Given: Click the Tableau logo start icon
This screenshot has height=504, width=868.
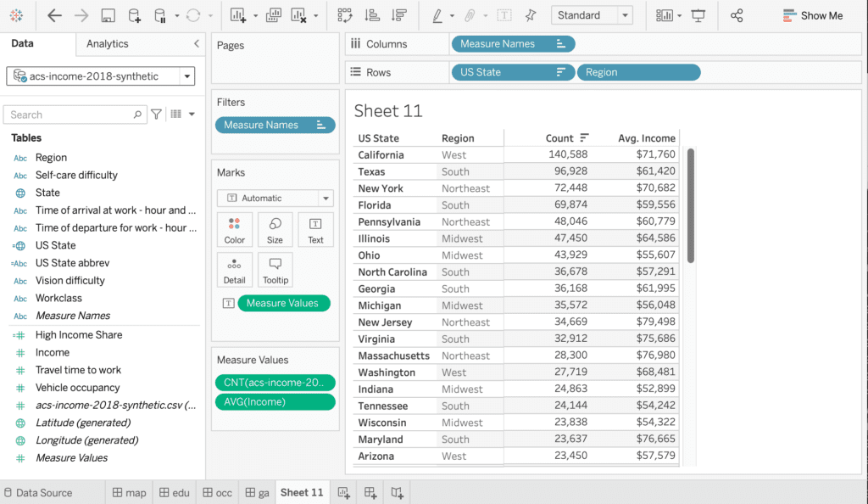Looking at the screenshot, I should point(16,15).
